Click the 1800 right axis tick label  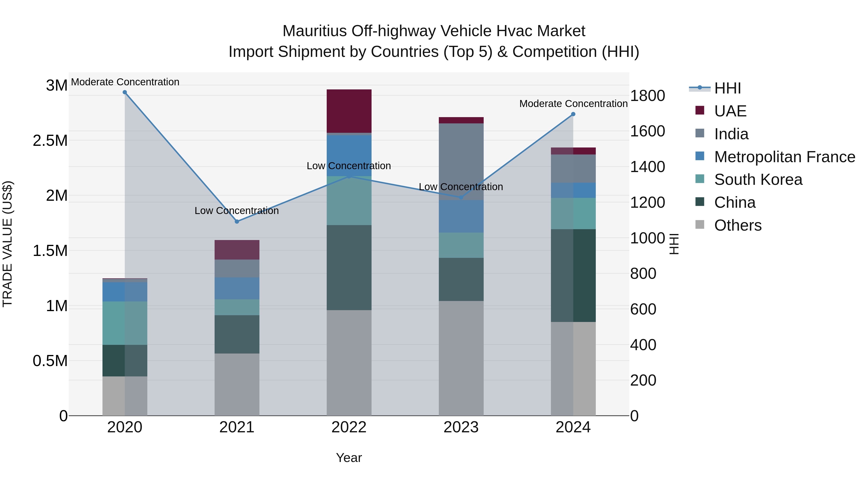click(x=648, y=96)
